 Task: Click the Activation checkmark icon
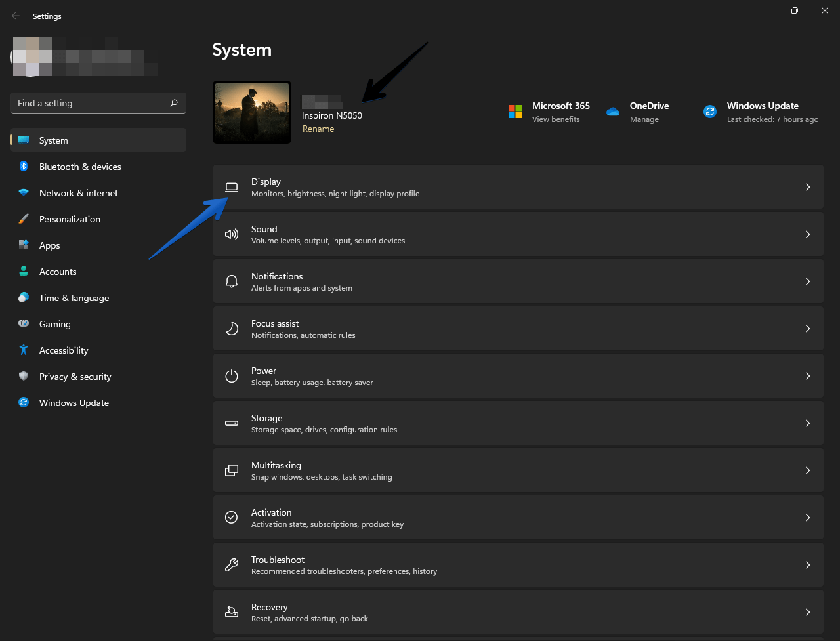click(x=232, y=518)
